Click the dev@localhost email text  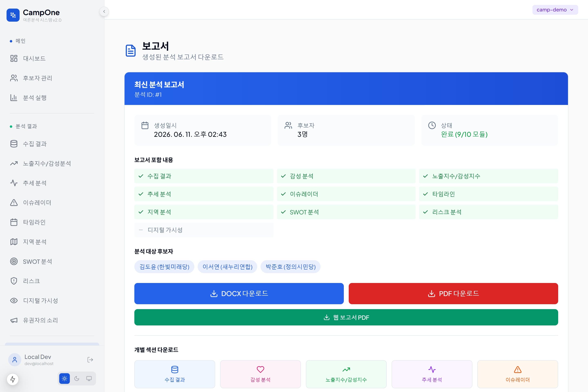pos(39,364)
